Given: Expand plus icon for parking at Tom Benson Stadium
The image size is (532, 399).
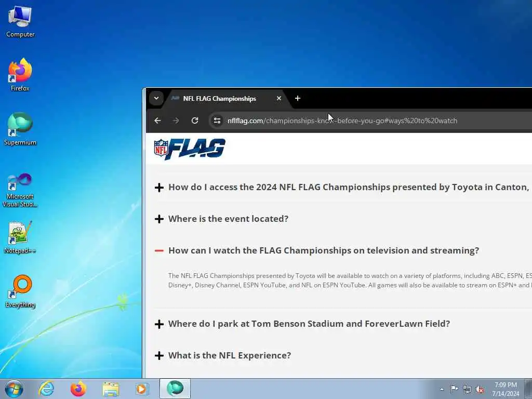Looking at the screenshot, I should (x=159, y=324).
